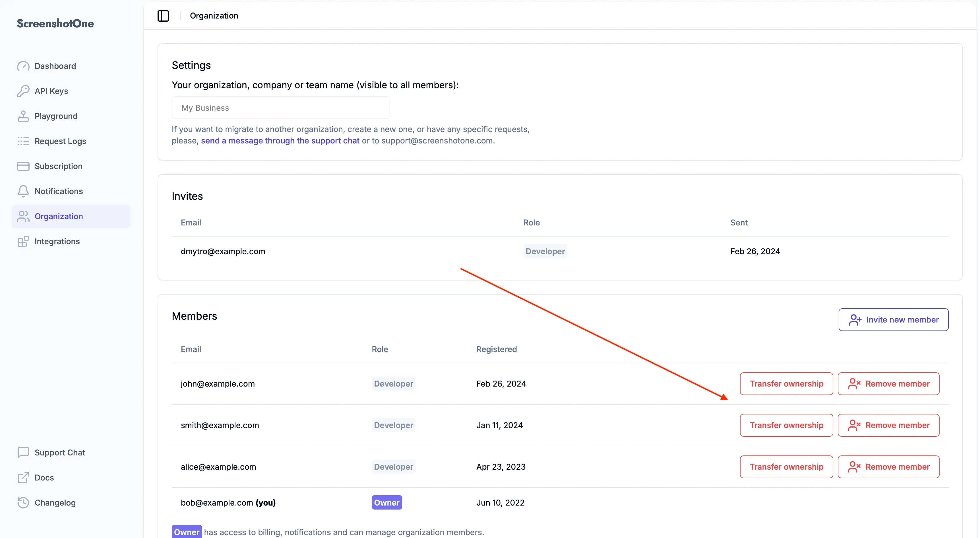Click the Organization page title
The image size is (980, 538).
point(214,16)
